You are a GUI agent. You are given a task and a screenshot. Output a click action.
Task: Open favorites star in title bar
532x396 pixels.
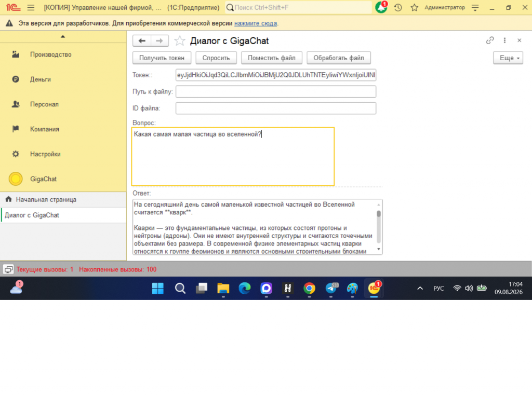coord(414,7)
